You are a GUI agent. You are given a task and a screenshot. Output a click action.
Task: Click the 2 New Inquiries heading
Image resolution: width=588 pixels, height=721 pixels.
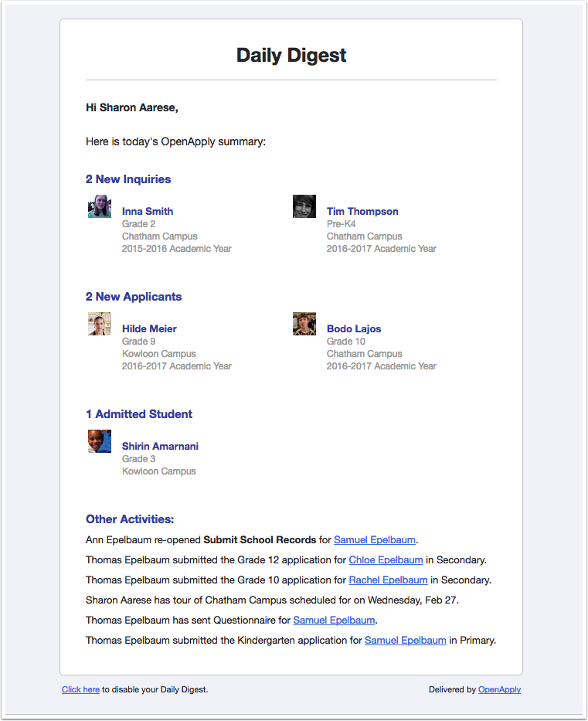pos(128,179)
